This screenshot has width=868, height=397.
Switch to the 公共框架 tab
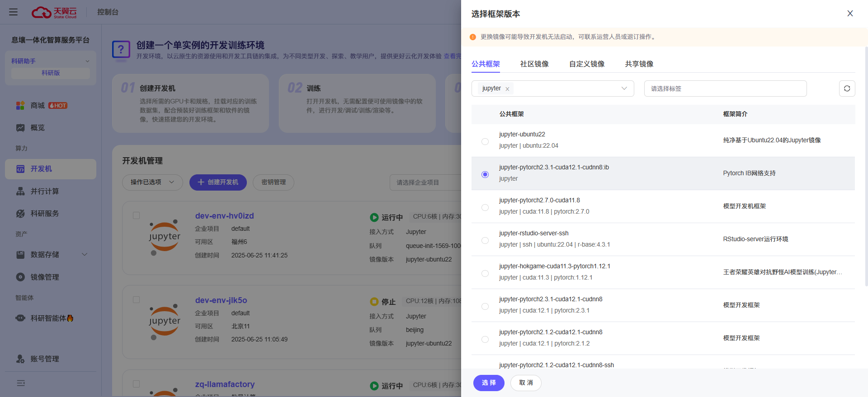tap(486, 64)
